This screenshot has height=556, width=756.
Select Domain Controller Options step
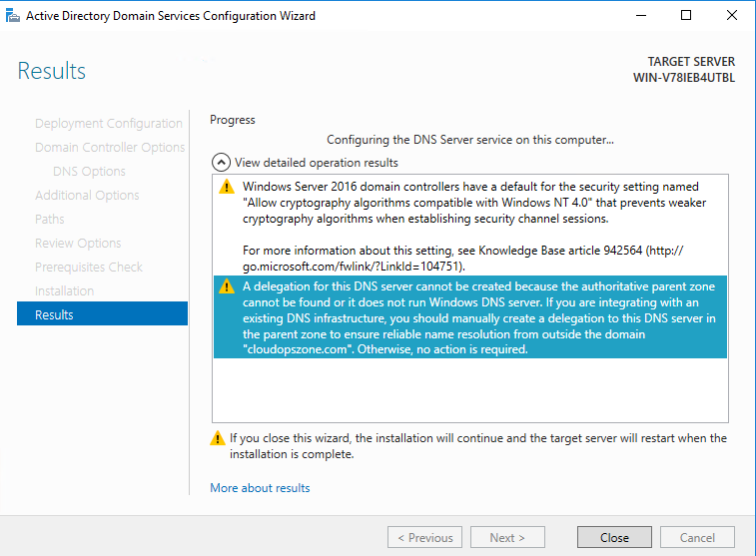110,147
